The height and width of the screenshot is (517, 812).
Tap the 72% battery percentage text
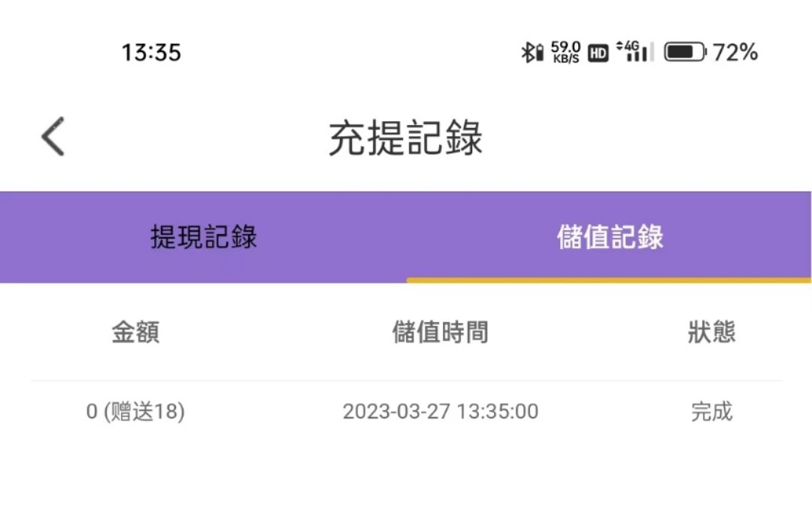[735, 53]
